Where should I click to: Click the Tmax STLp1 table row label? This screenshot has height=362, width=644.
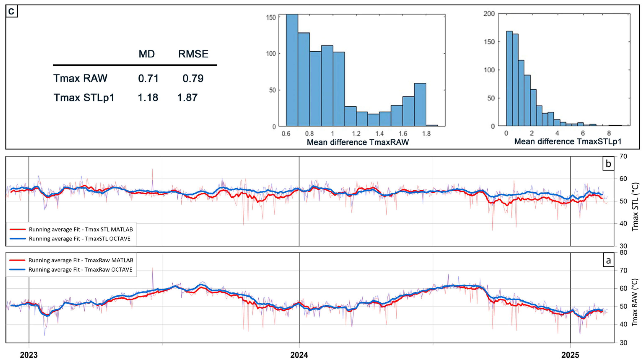(84, 97)
